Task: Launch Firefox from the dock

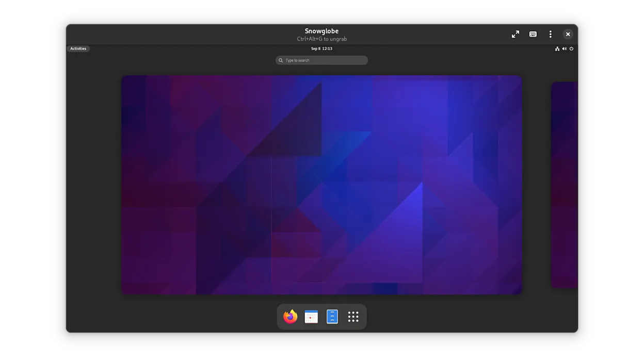Action: (x=291, y=317)
